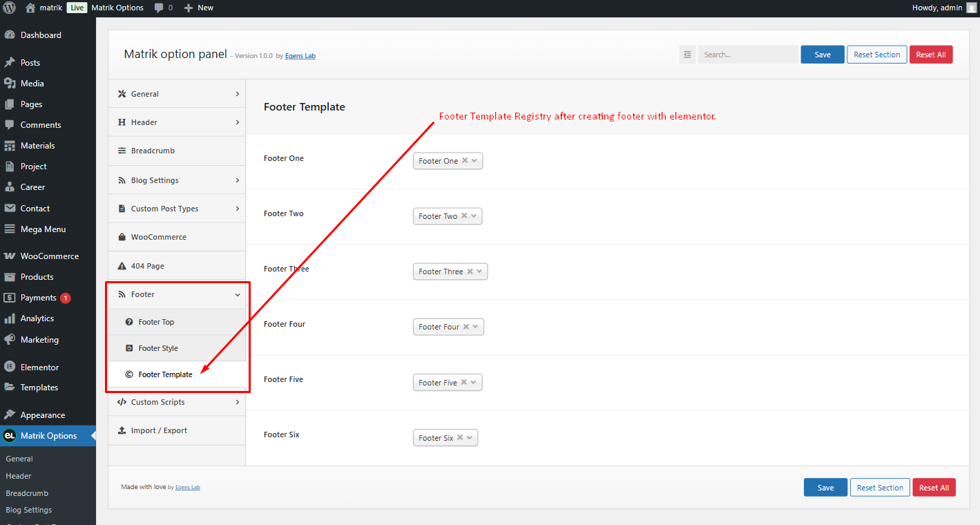
Task: Open the comments bubble in admin bar
Action: coord(160,8)
